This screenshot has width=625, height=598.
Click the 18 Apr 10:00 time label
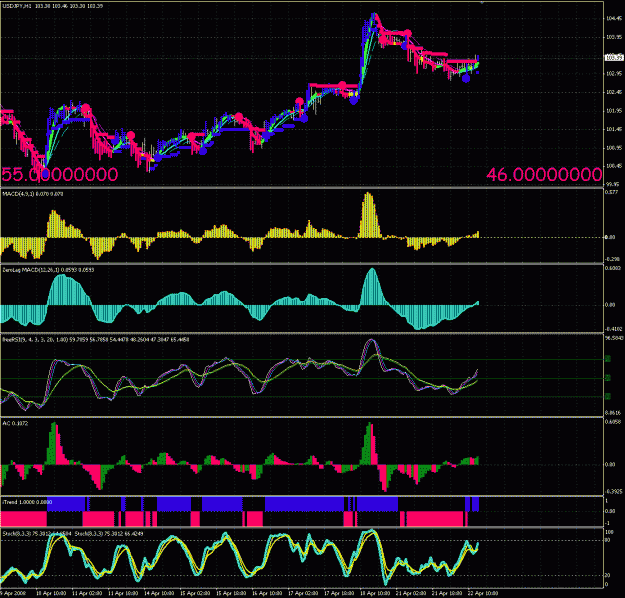pyautogui.click(x=375, y=593)
